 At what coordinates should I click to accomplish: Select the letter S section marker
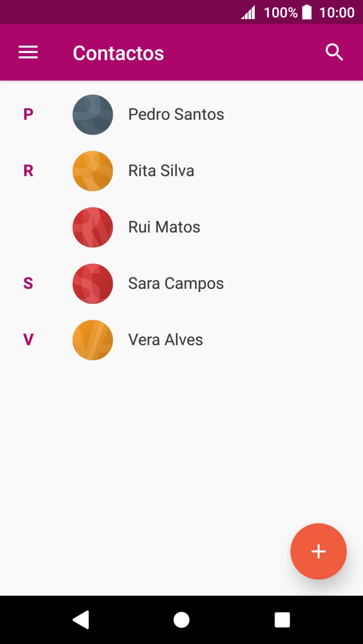(x=28, y=283)
